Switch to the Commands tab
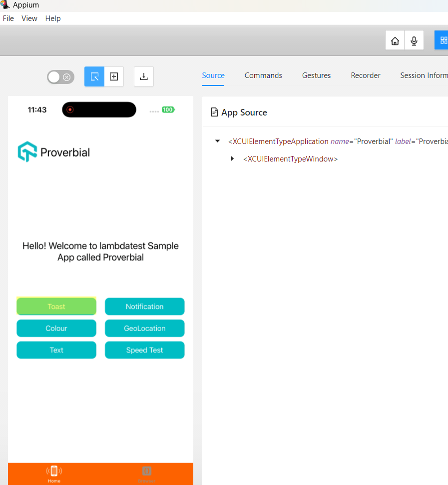448x485 pixels. [x=263, y=75]
